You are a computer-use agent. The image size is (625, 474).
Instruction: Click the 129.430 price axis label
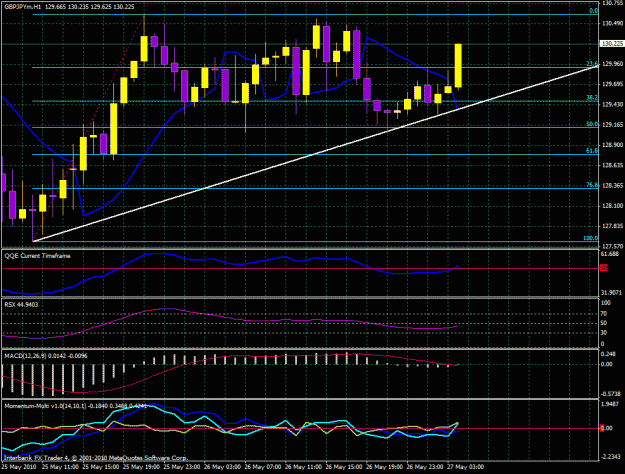612,105
